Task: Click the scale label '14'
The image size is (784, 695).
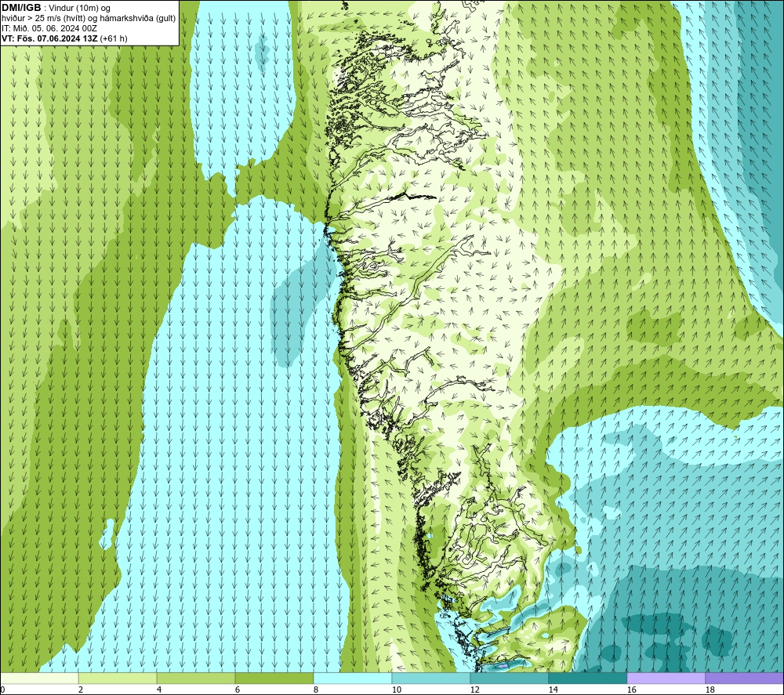Action: pos(553,690)
